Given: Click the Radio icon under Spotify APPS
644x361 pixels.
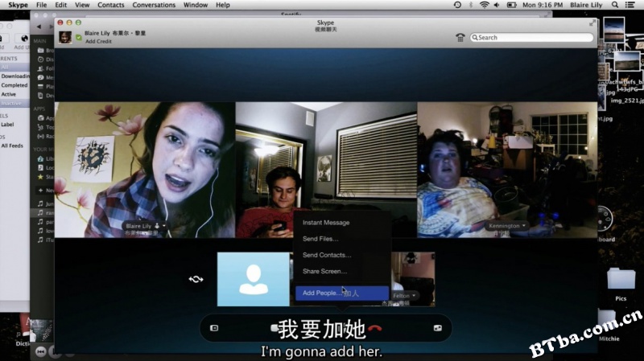Looking at the screenshot, I should 41,136.
